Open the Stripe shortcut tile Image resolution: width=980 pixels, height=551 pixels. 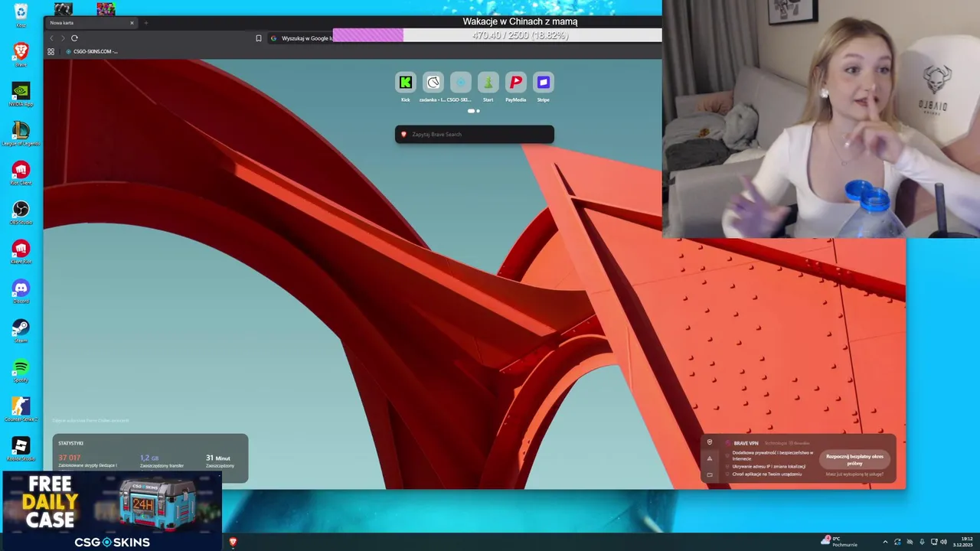(543, 83)
